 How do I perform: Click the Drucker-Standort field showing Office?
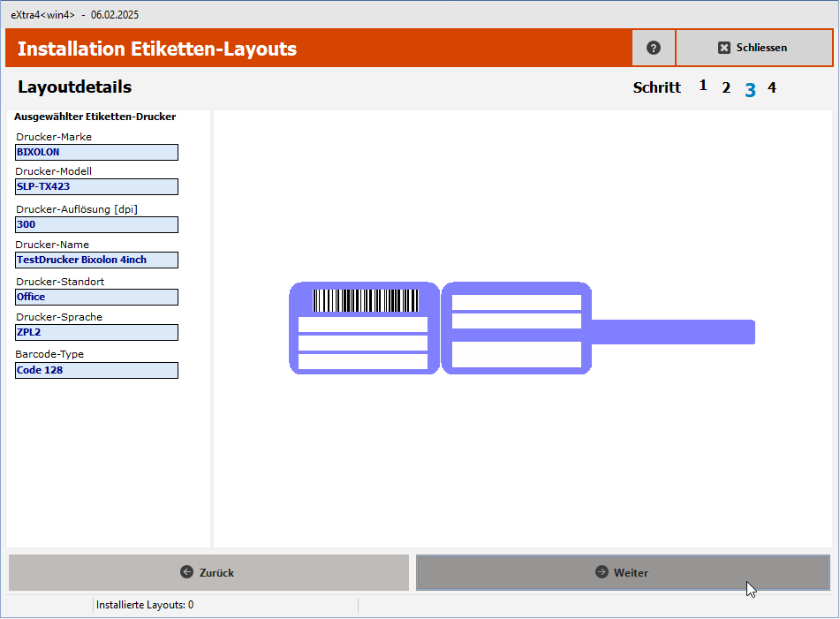pyautogui.click(x=96, y=297)
